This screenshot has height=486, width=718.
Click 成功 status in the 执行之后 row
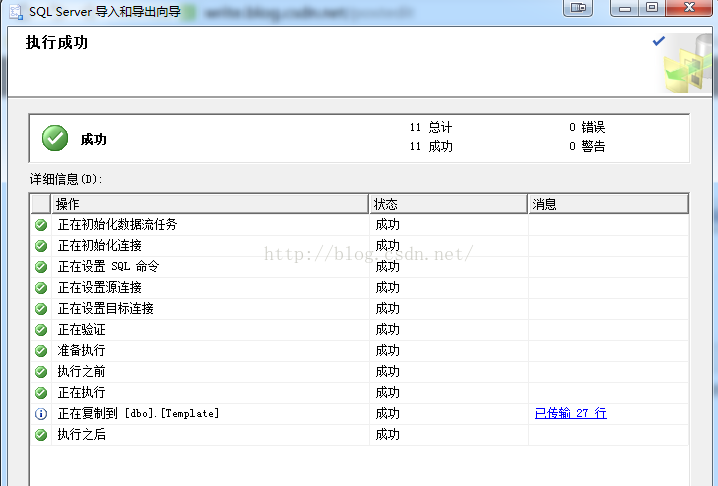pos(387,435)
